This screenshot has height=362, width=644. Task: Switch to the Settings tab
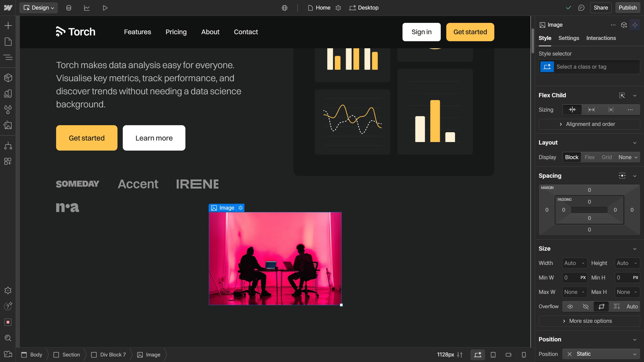click(569, 38)
